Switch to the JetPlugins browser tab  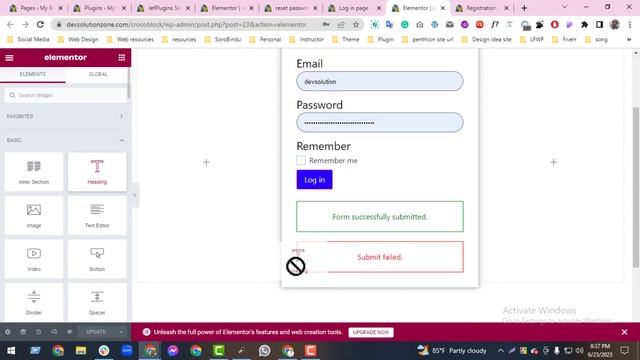[x=162, y=8]
